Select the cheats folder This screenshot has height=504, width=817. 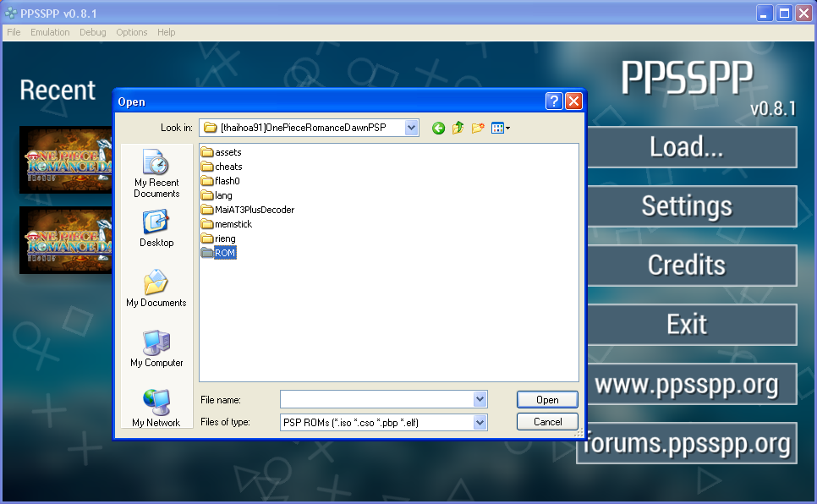pyautogui.click(x=222, y=167)
